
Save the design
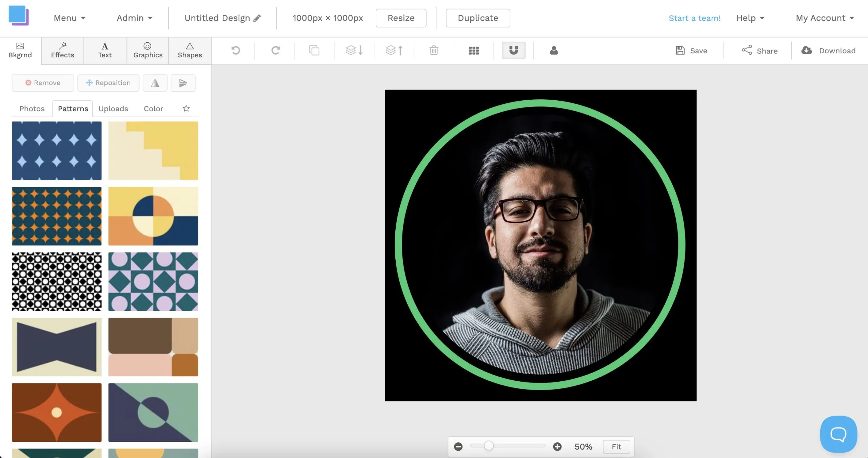(691, 51)
